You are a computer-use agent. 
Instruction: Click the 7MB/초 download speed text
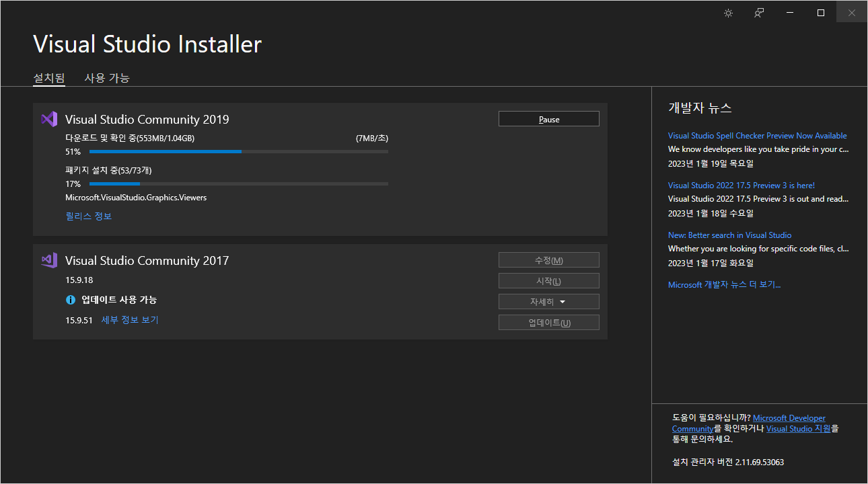(372, 138)
